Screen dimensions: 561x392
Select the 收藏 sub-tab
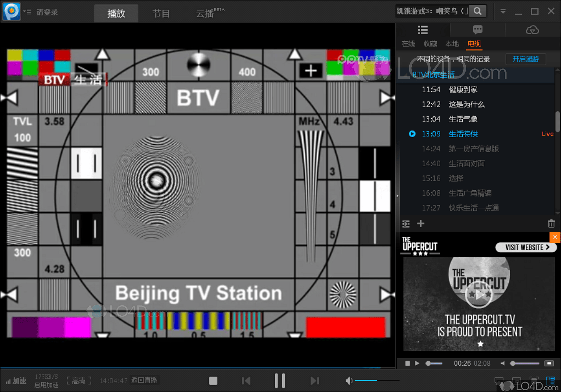pyautogui.click(x=430, y=44)
